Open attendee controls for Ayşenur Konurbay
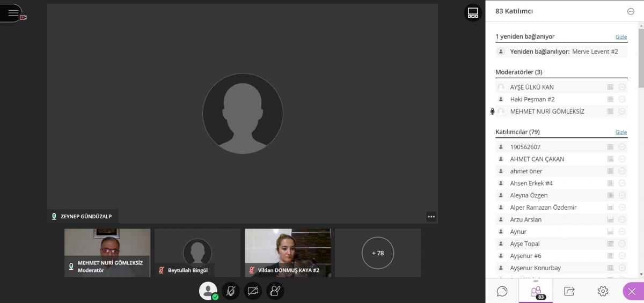 coord(622,268)
